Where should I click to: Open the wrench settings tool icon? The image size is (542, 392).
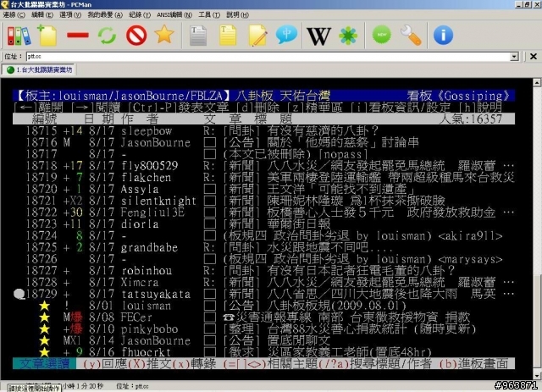click(411, 36)
